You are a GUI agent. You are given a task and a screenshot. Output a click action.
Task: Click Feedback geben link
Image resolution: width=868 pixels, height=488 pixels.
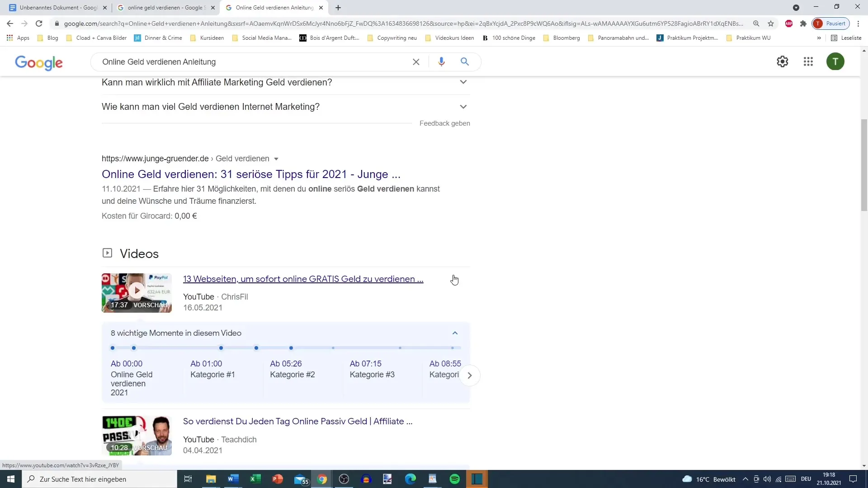445,123
